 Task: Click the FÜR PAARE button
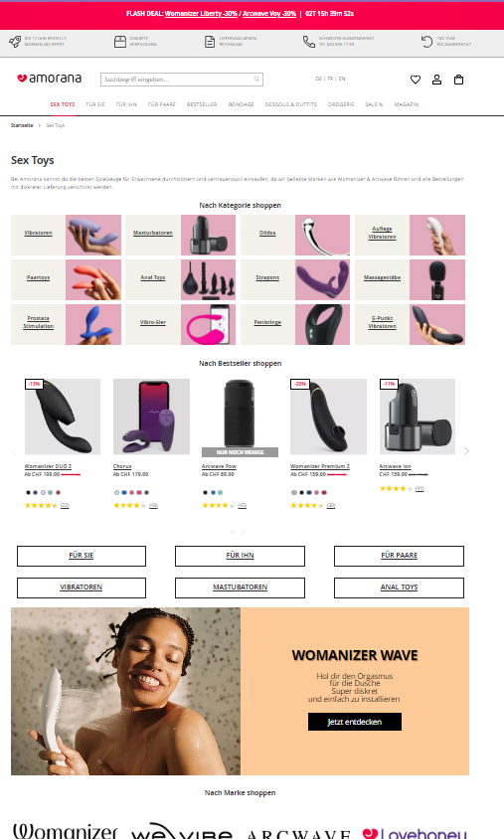tap(400, 556)
